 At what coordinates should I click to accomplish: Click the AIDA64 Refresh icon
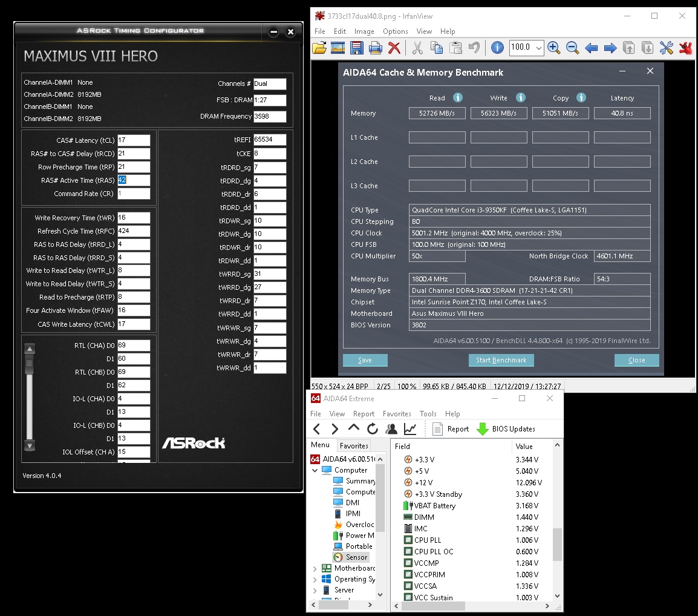pyautogui.click(x=373, y=429)
